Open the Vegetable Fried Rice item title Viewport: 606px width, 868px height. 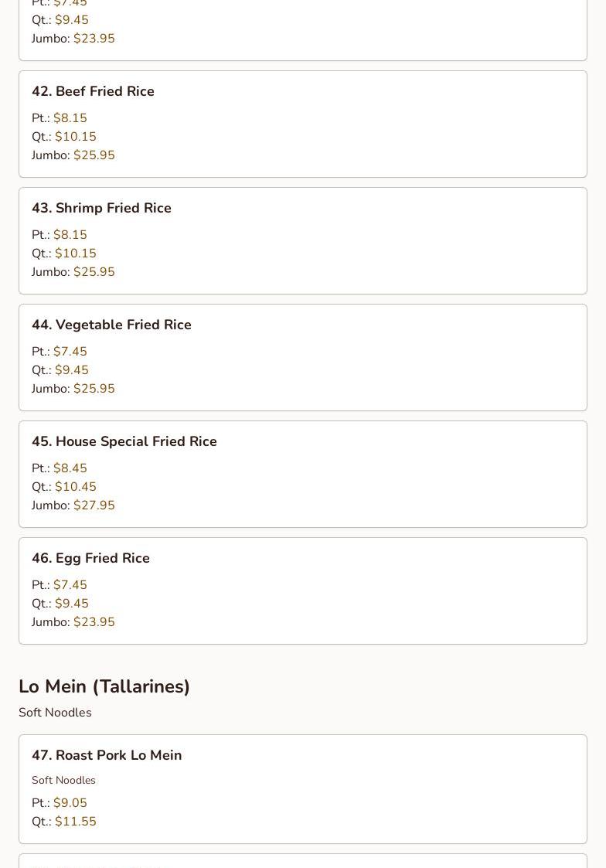click(x=111, y=325)
